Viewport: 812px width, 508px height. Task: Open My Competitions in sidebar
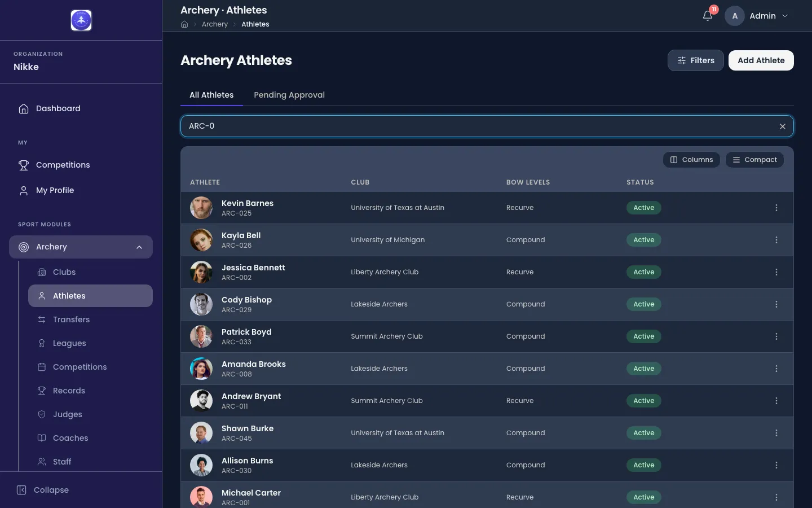pos(81,165)
